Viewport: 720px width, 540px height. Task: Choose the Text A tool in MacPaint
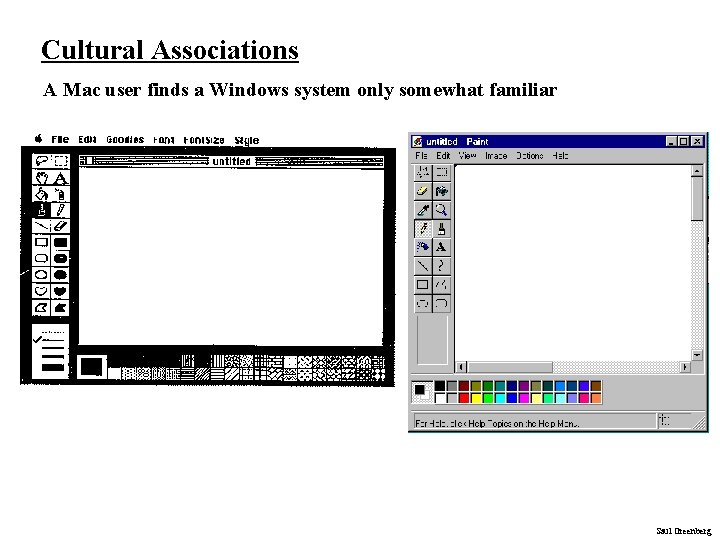(x=60, y=178)
